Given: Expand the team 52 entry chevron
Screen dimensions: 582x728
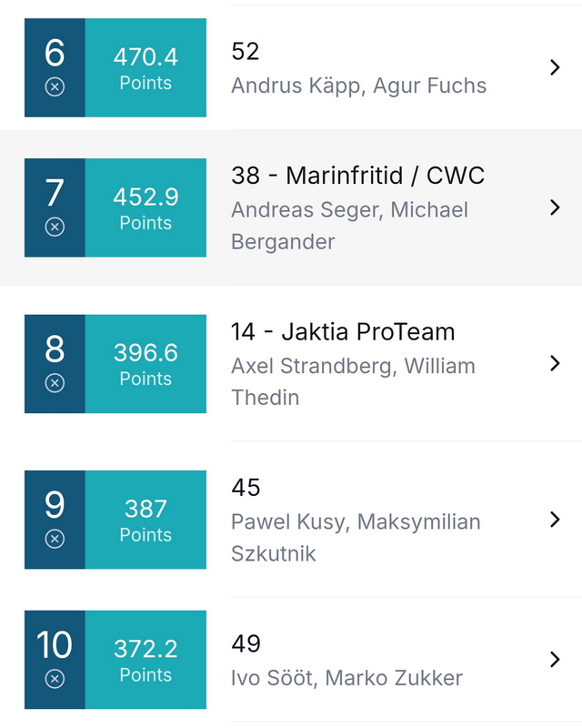Looking at the screenshot, I should pyautogui.click(x=555, y=67).
